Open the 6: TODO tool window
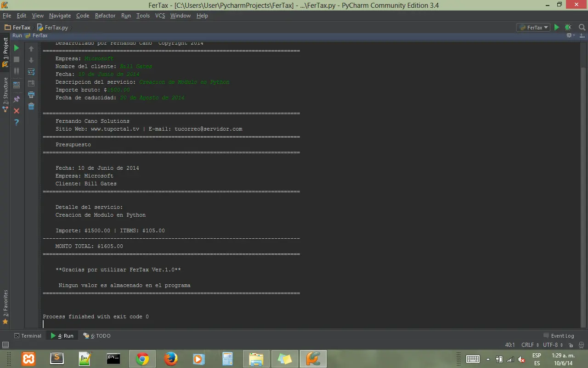This screenshot has height=368, width=588. 97,336
